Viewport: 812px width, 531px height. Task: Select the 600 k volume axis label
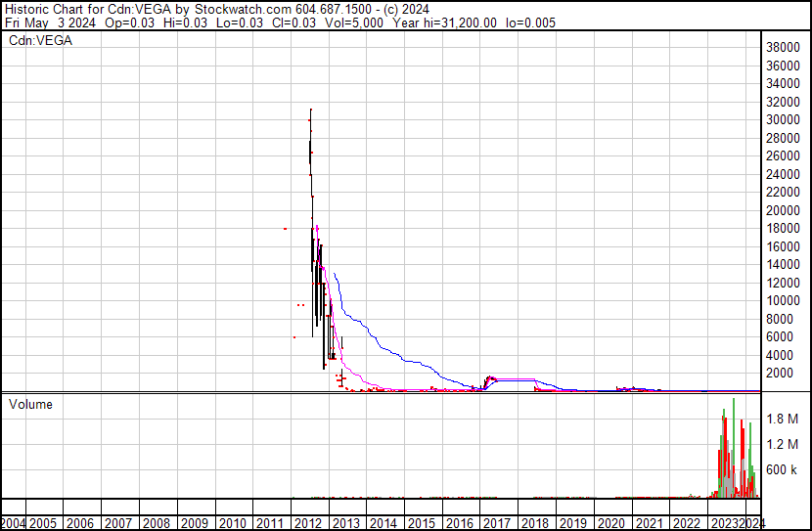(783, 469)
